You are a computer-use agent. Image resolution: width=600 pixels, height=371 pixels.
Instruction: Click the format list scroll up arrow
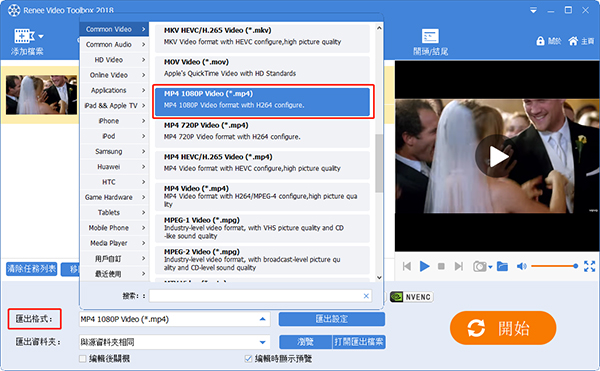point(379,28)
